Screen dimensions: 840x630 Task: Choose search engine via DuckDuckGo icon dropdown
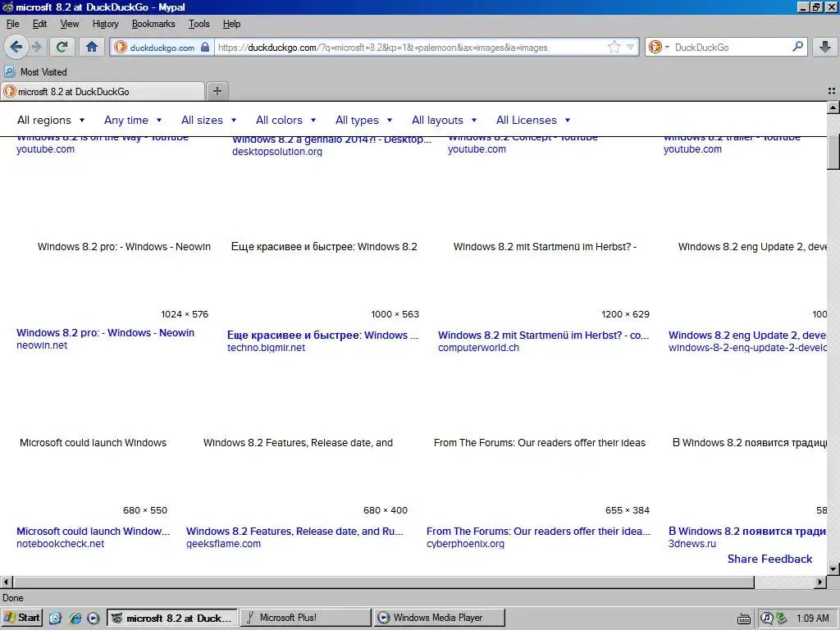[659, 47]
